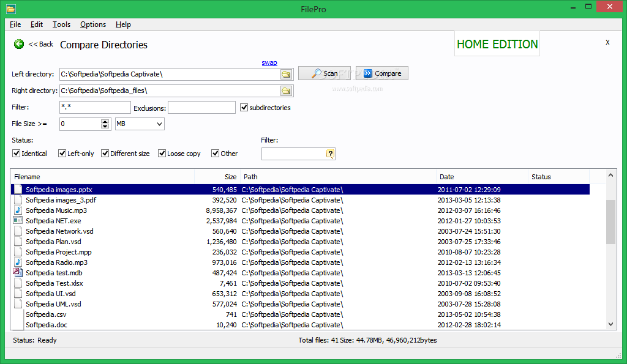Click file icon of Softpedia Test.xlsx
The image size is (627, 364).
[18, 283]
